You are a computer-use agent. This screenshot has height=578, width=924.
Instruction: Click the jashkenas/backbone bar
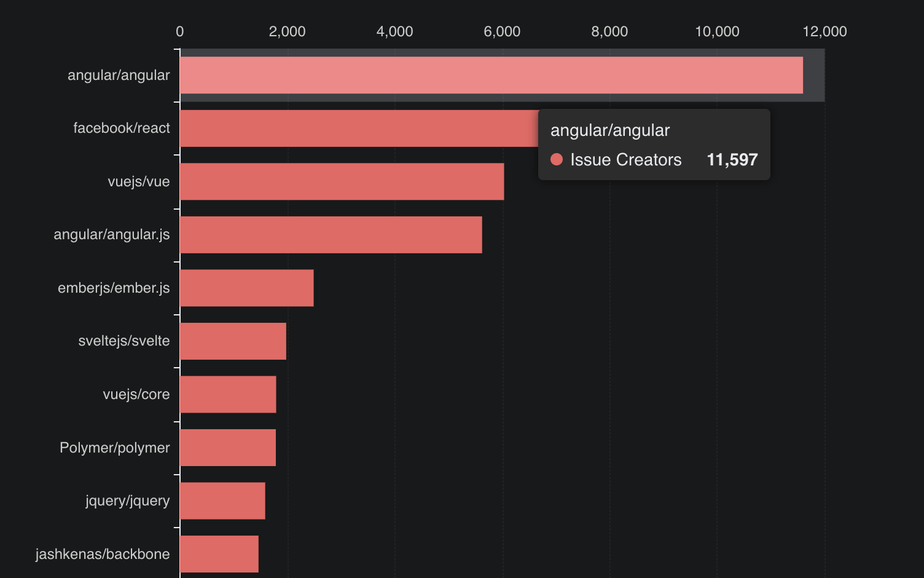coord(218,553)
